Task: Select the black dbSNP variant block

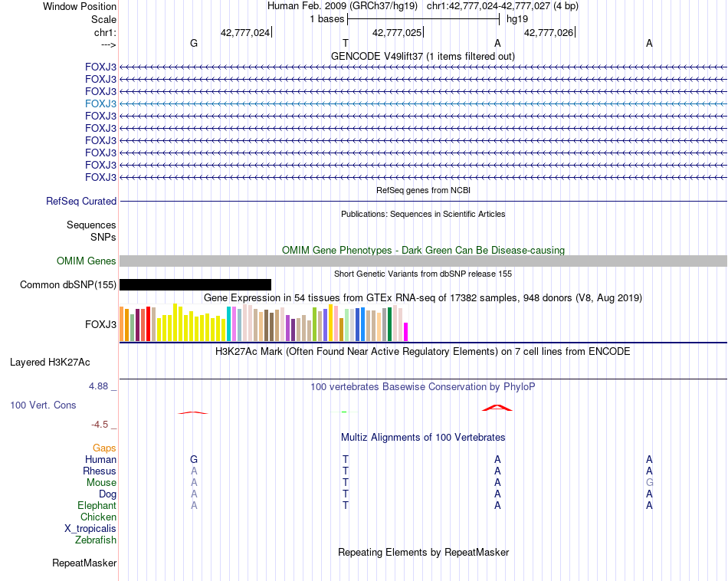Action: pyautogui.click(x=195, y=284)
